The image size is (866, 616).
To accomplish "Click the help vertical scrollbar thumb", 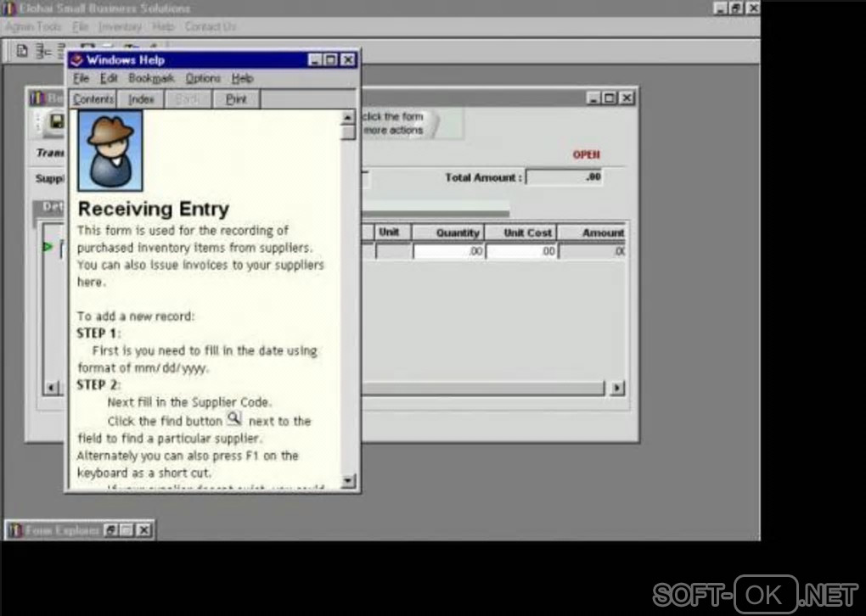I will tap(347, 132).
